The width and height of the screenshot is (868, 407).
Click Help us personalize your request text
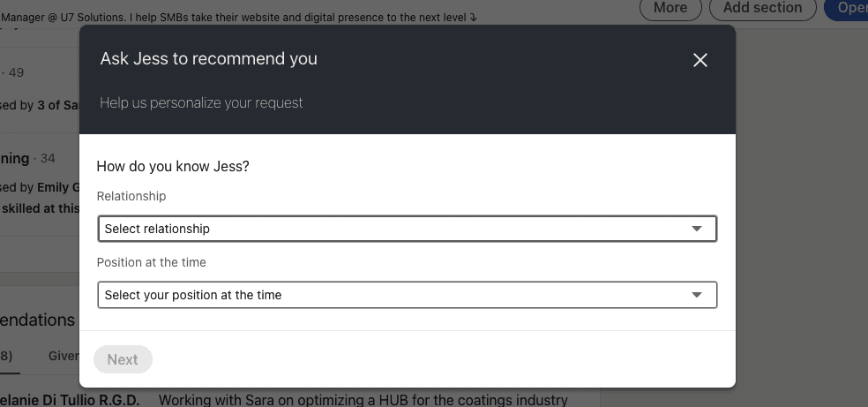click(x=201, y=103)
